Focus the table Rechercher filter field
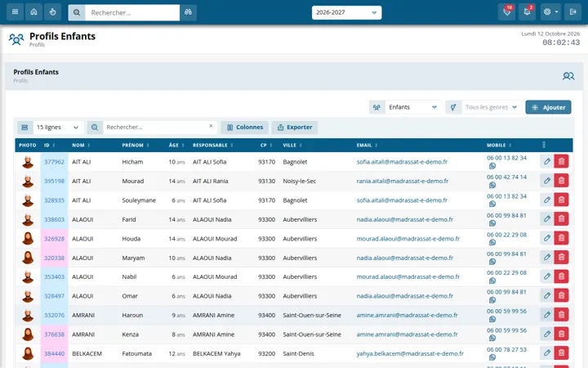This screenshot has height=368, width=588. pos(156,128)
